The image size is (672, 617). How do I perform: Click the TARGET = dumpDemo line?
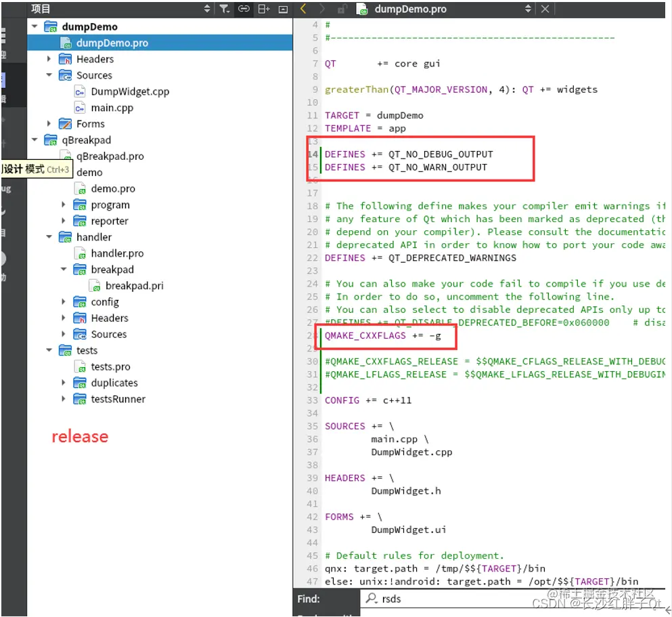click(x=374, y=116)
